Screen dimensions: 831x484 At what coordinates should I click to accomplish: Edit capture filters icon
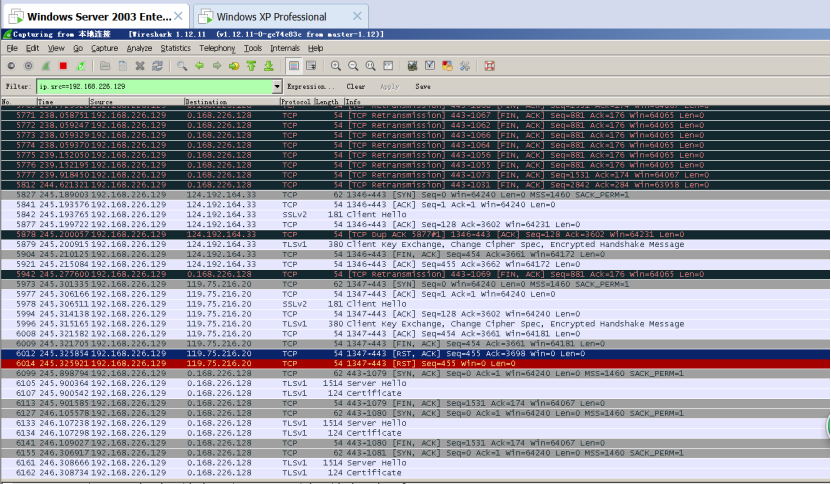[x=412, y=66]
